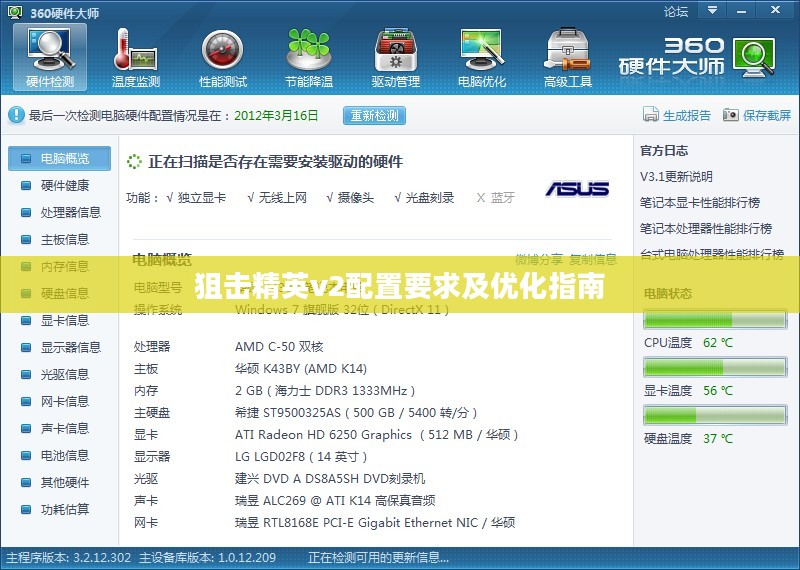Open the 性能测试 gauge tool

point(222,57)
